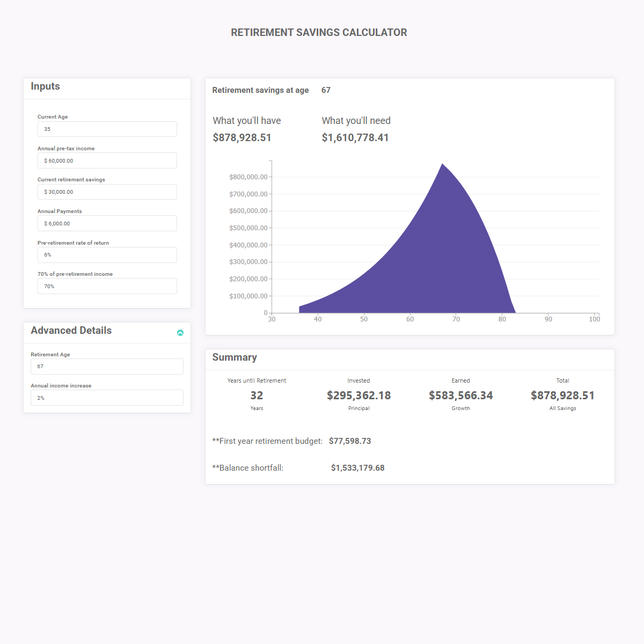
Task: Select the Current retirement savings input
Action: (107, 192)
